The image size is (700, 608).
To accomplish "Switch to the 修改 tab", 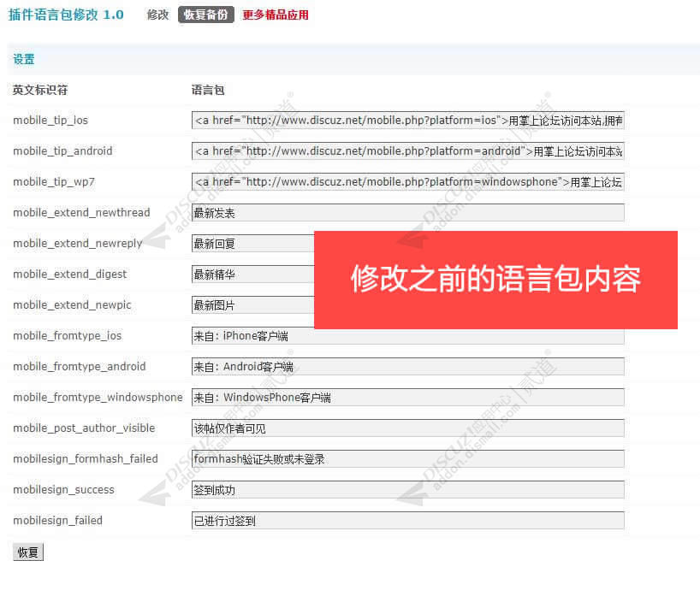I will point(157,15).
